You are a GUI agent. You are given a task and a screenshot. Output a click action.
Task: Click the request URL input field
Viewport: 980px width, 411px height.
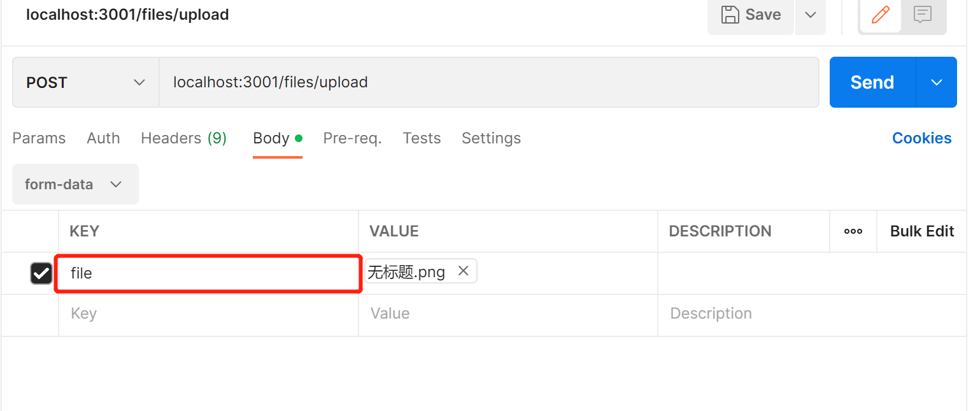click(488, 82)
